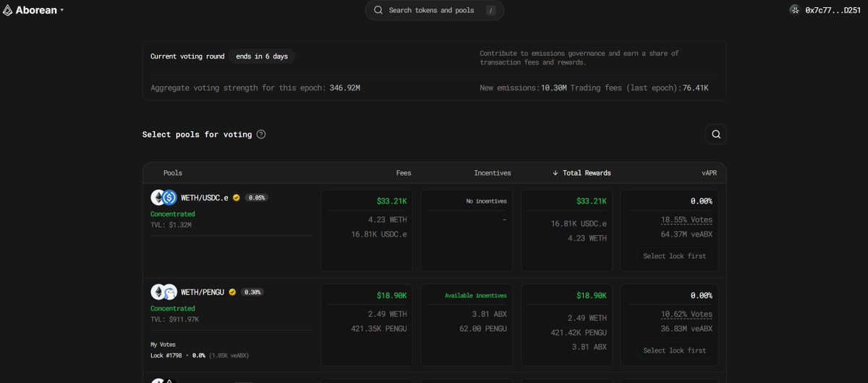Click the wallet avatar icon

795,10
